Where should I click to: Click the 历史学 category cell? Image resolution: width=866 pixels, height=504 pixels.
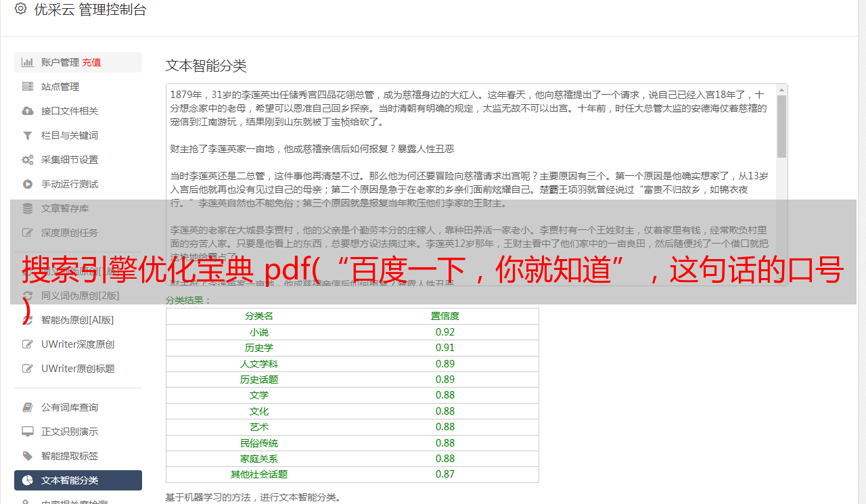[259, 348]
